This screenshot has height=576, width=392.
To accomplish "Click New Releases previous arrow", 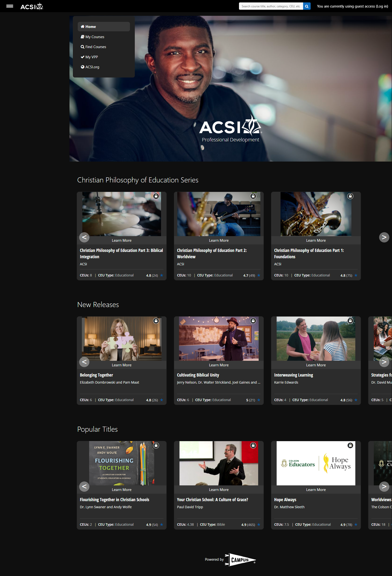I will tap(84, 362).
